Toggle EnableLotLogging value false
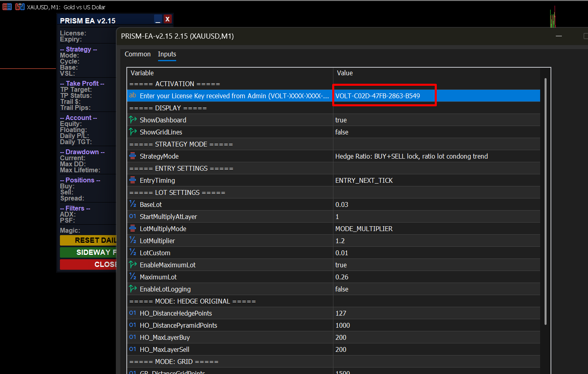The width and height of the screenshot is (588, 374). (x=436, y=289)
